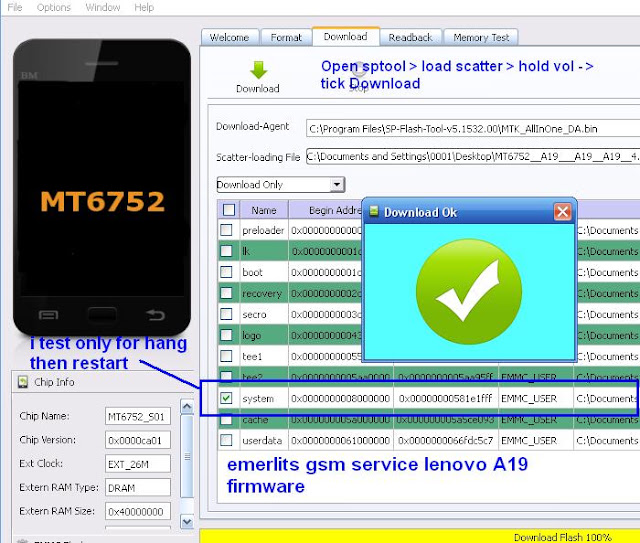Check the secro partition checkbox

226,314
